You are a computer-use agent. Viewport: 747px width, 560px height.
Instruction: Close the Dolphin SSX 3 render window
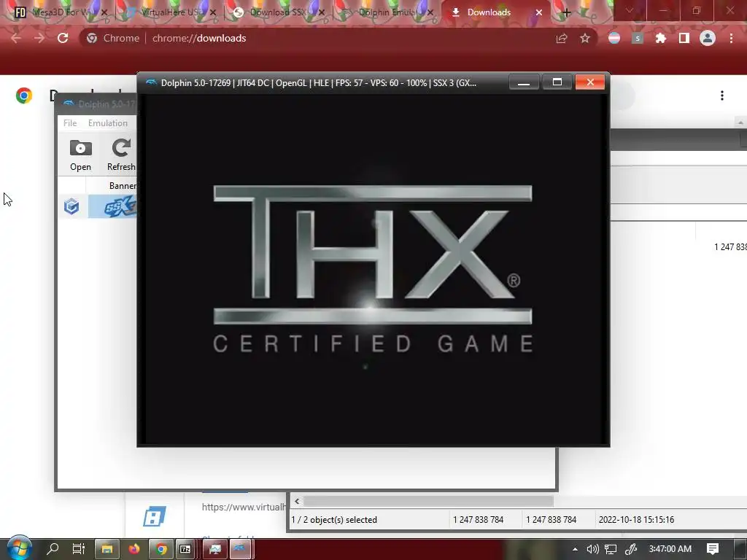pyautogui.click(x=589, y=82)
